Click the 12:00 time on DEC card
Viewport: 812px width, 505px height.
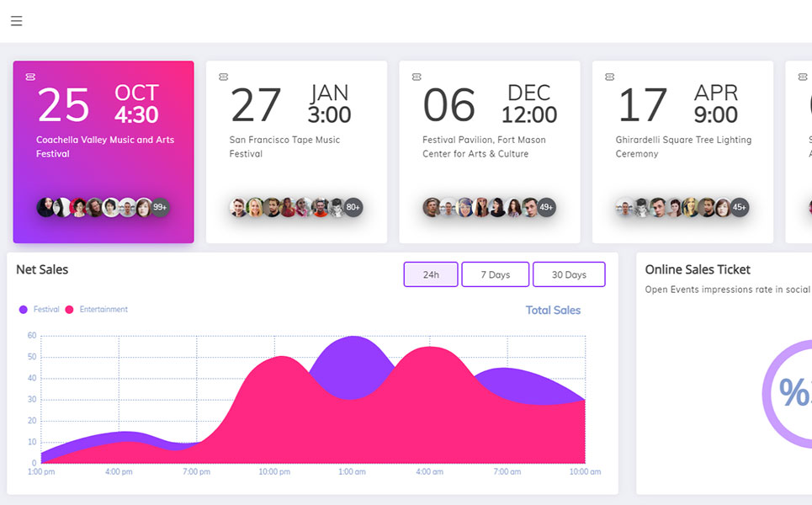tap(529, 114)
